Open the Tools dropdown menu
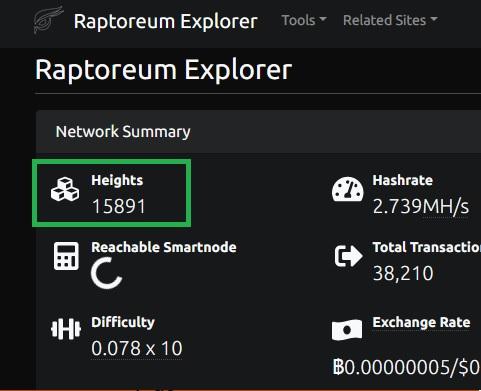The height and width of the screenshot is (391, 481). [x=304, y=20]
